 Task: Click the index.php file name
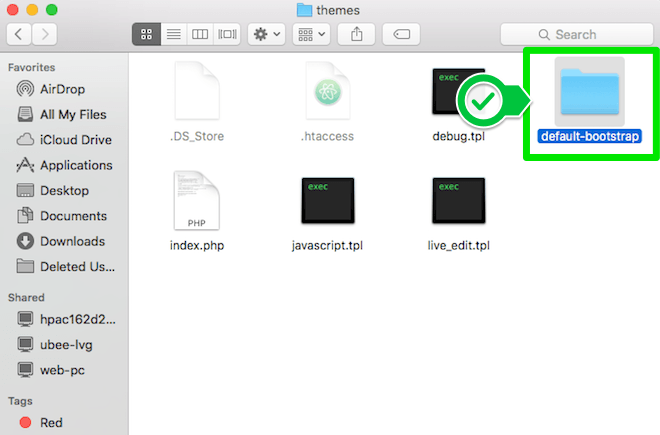point(197,246)
